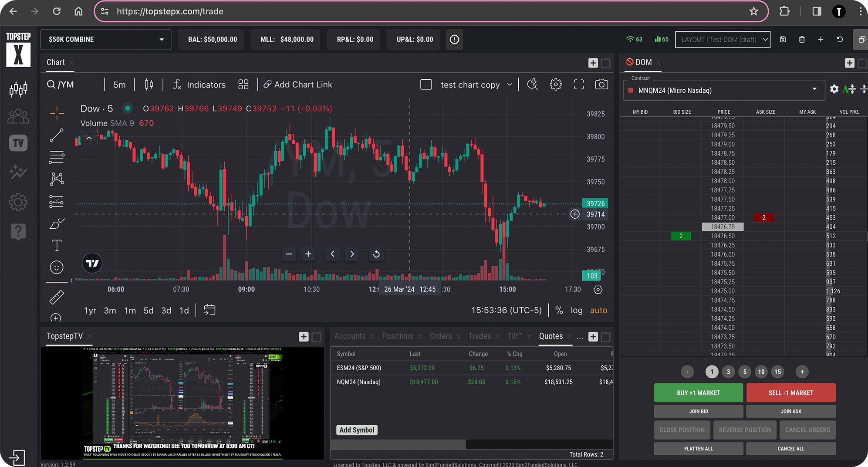Screen dimensions: 868x467
Task: Switch to the Orders tab
Action: pyautogui.click(x=441, y=336)
